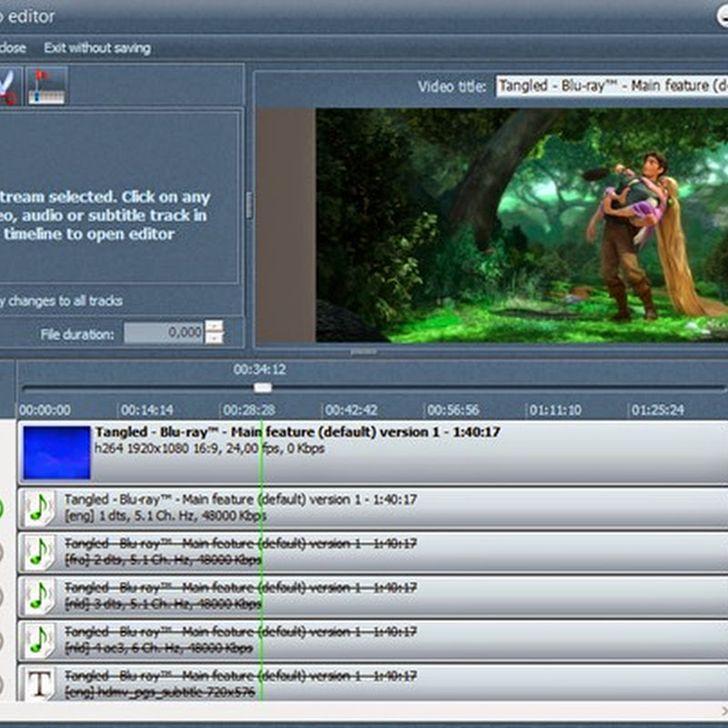This screenshot has width=728, height=728.
Task: Choose 'Exit without saving' menu item
Action: point(97,48)
